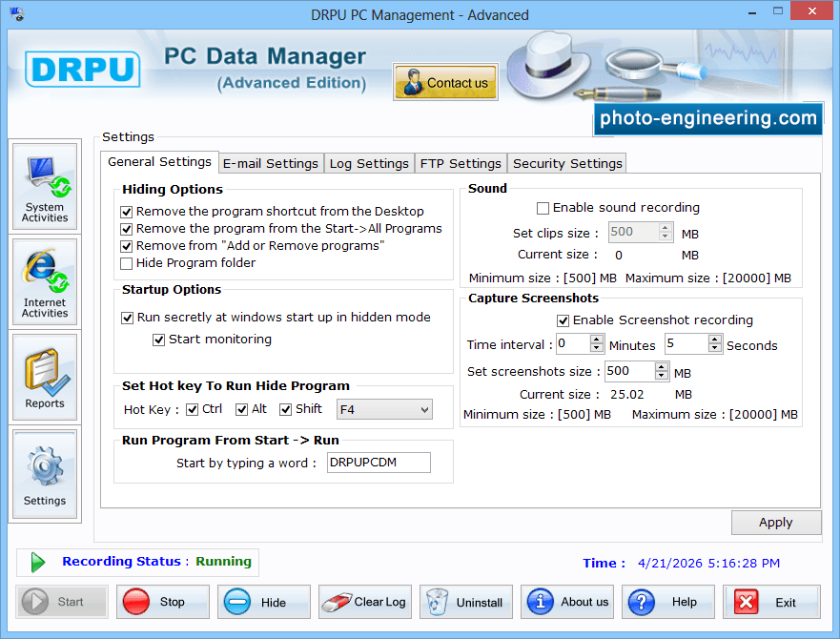
Task: Increase the sound clips size value
Action: pyautogui.click(x=665, y=227)
